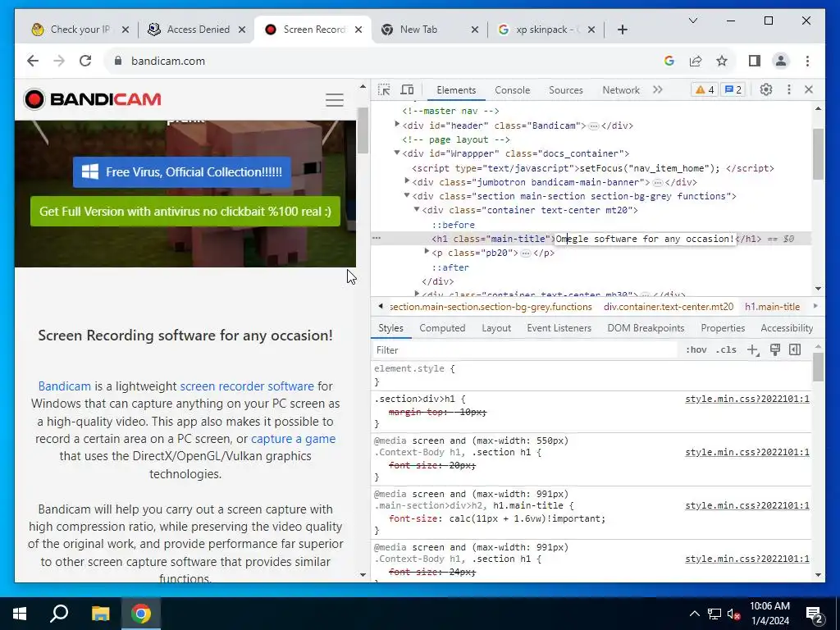This screenshot has width=840, height=630.
Task: Reload the page with the refresh icon
Action: coord(85,61)
